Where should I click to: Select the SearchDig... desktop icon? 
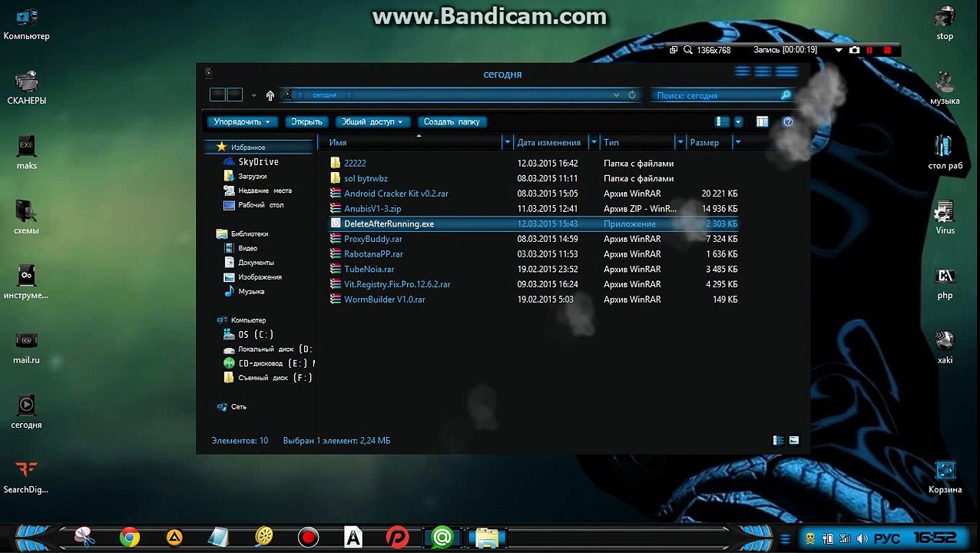[x=26, y=476]
